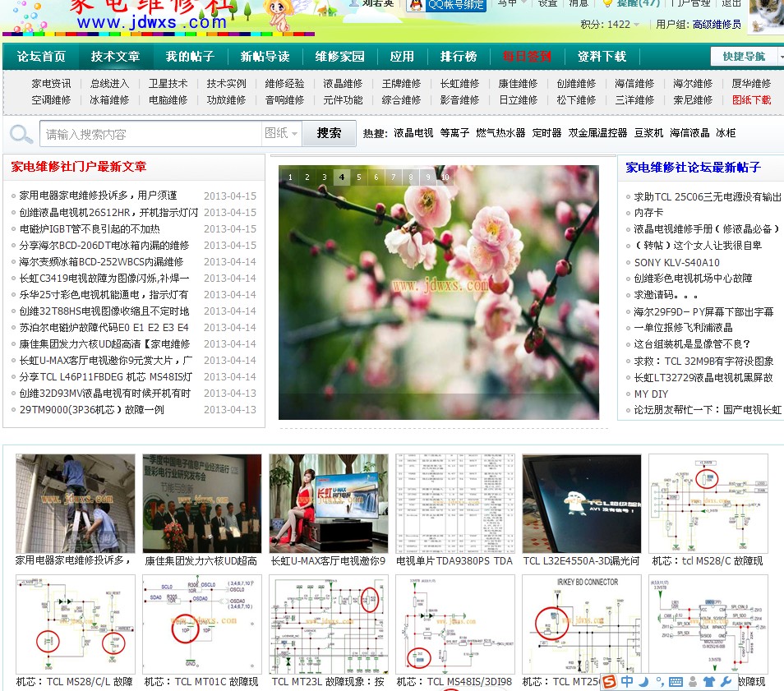Viewport: 784px width, 691px height.
Task: Open 电视单片TDA9380PS table thumbnail
Action: coord(455,504)
